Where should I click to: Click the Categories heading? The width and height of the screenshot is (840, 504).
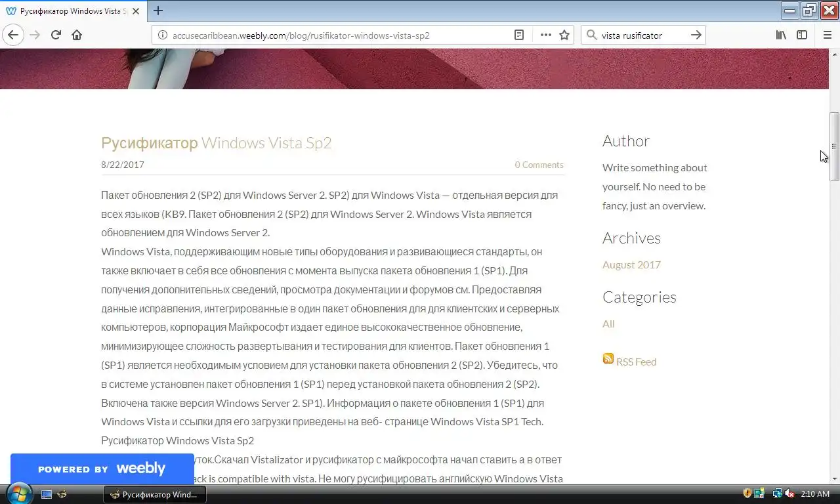(x=639, y=297)
